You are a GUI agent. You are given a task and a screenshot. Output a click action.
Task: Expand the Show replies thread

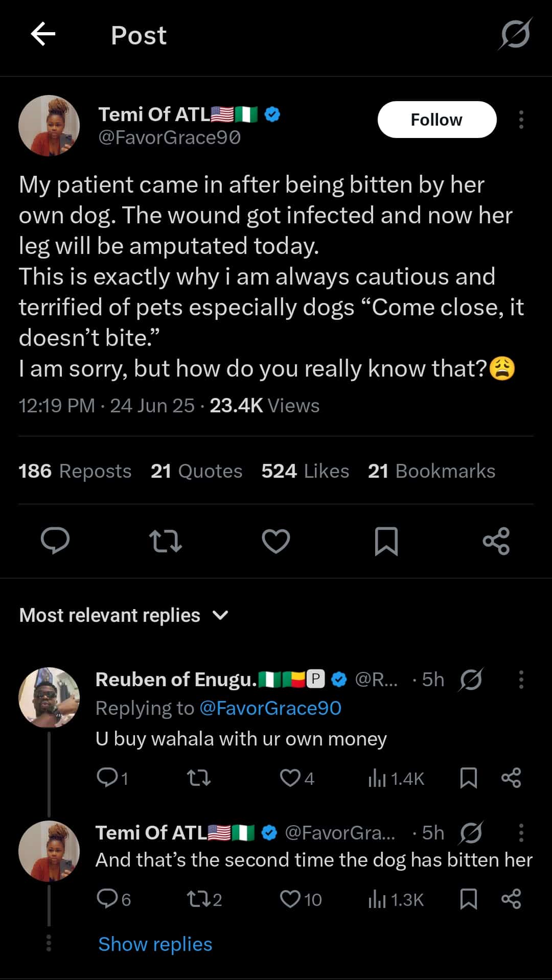[x=155, y=944]
